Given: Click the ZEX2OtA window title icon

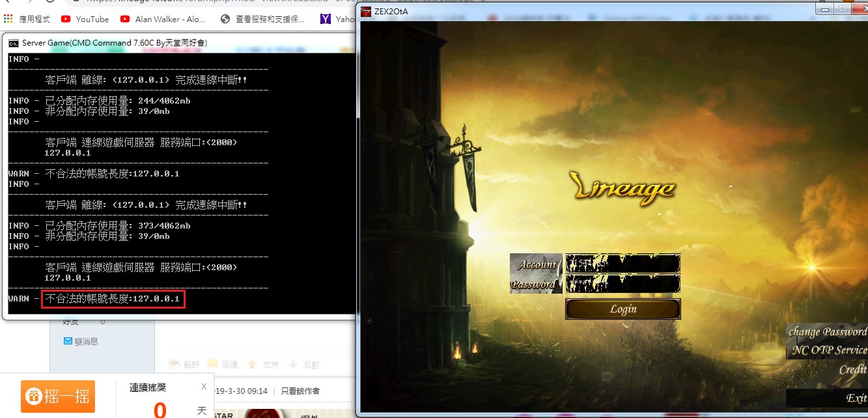Looking at the screenshot, I should click(x=366, y=11).
